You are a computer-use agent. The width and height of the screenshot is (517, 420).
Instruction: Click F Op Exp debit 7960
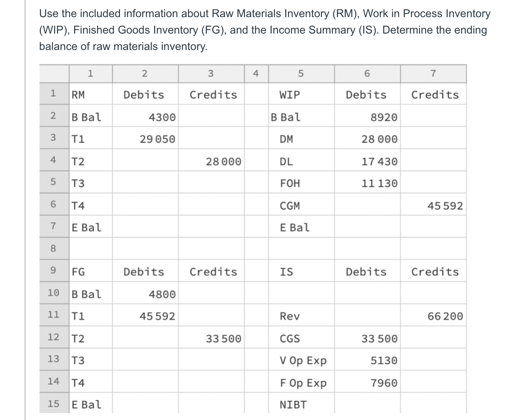point(367,381)
